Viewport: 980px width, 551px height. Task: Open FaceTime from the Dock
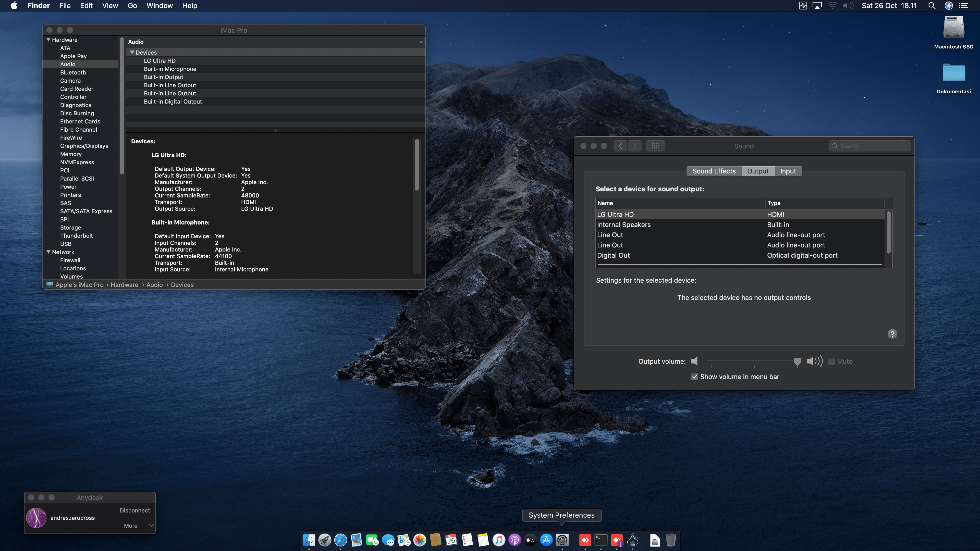tap(372, 540)
